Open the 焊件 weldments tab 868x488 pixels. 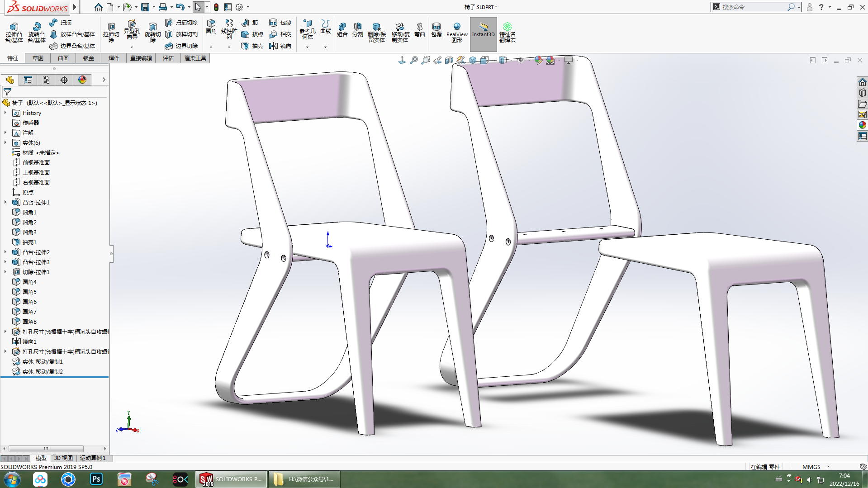[114, 58]
